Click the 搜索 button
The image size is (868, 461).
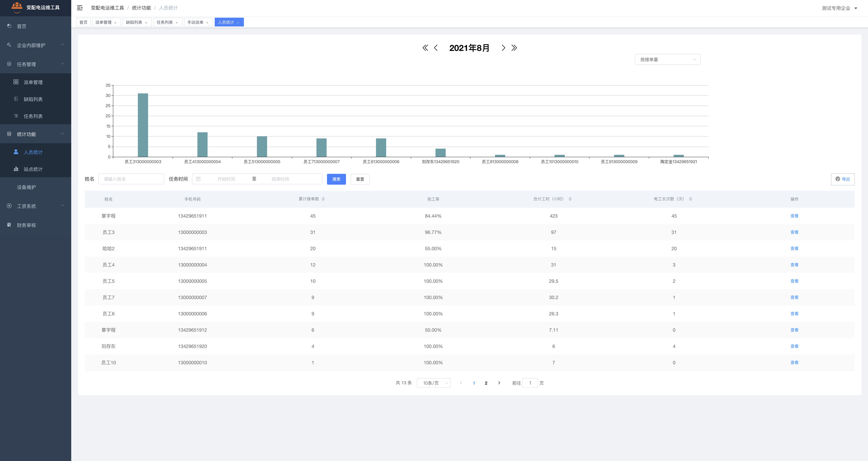coord(336,179)
